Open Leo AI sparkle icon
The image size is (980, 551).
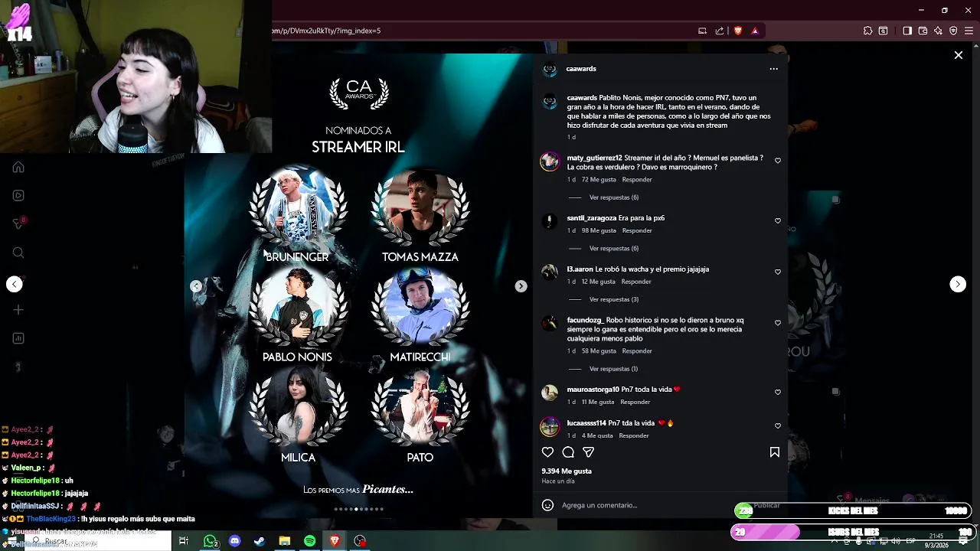pyautogui.click(x=938, y=31)
